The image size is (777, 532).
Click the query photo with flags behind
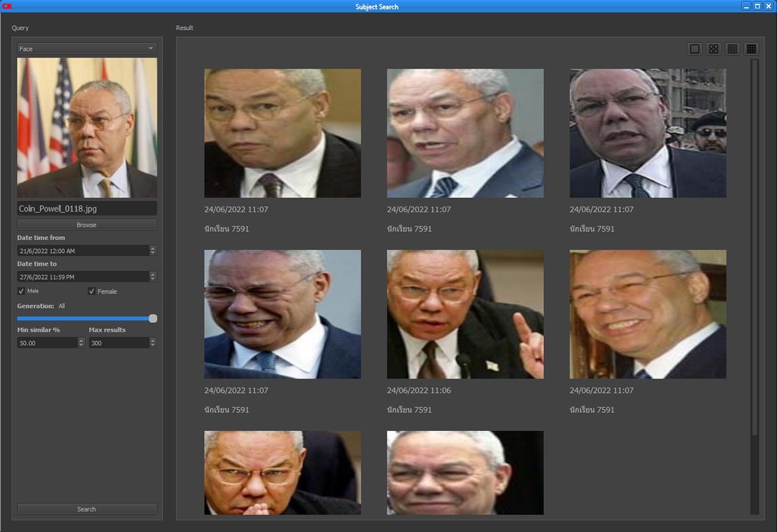[x=87, y=127]
